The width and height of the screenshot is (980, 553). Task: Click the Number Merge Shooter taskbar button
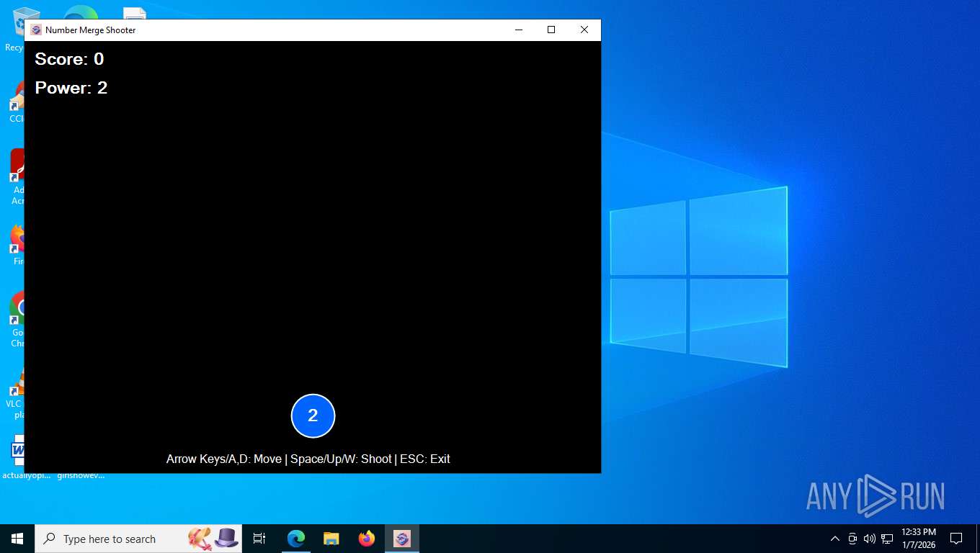402,539
